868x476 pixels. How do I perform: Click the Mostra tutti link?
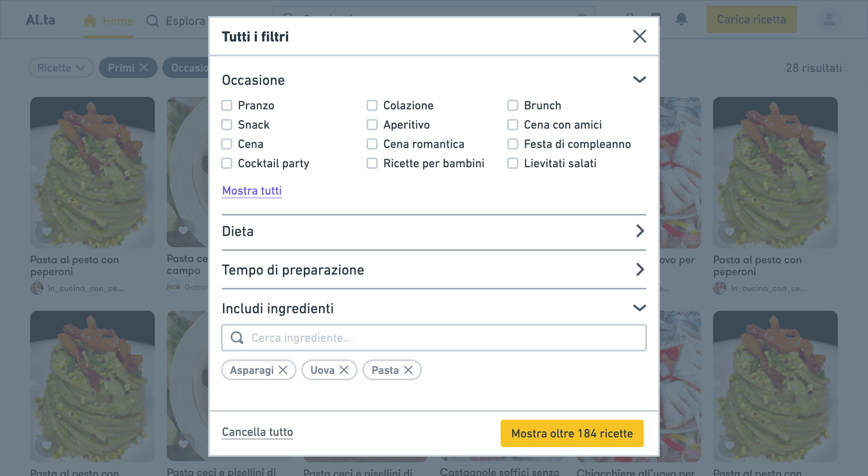tap(252, 191)
